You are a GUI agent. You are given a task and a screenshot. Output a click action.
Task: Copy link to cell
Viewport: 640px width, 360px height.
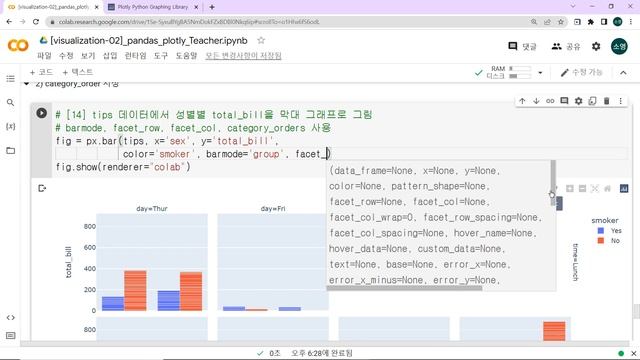[550, 101]
